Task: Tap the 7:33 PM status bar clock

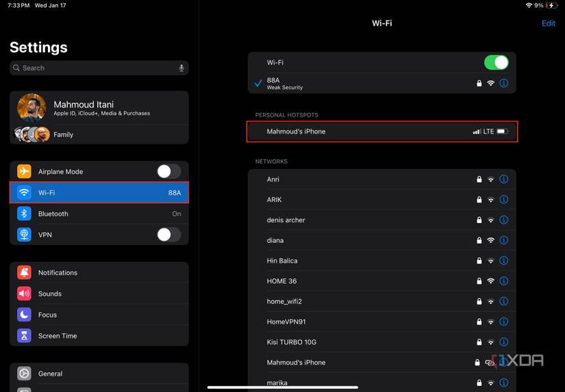Action: click(18, 5)
